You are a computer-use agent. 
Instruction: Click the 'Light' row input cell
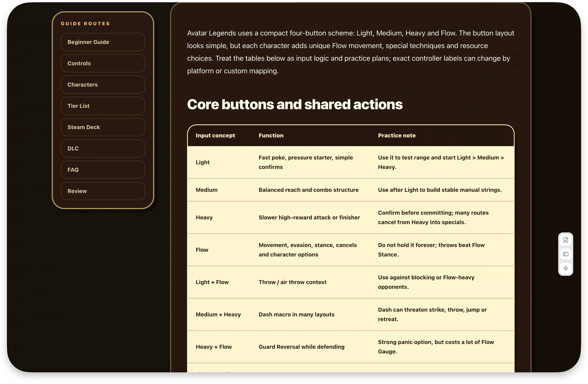tap(203, 162)
